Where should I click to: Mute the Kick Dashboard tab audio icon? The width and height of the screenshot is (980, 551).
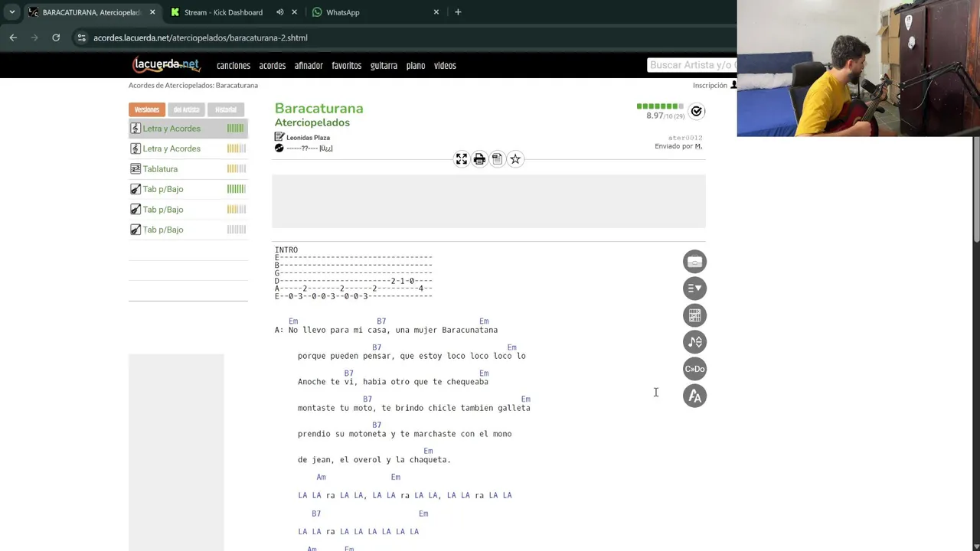279,12
